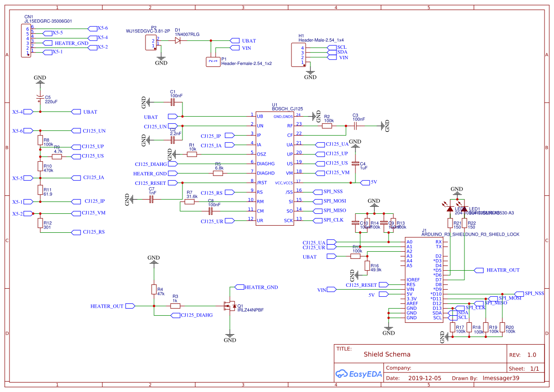Select the C2 2.2nF capacitor symbol
Viewport: 554px width, 392px height.
click(173, 140)
